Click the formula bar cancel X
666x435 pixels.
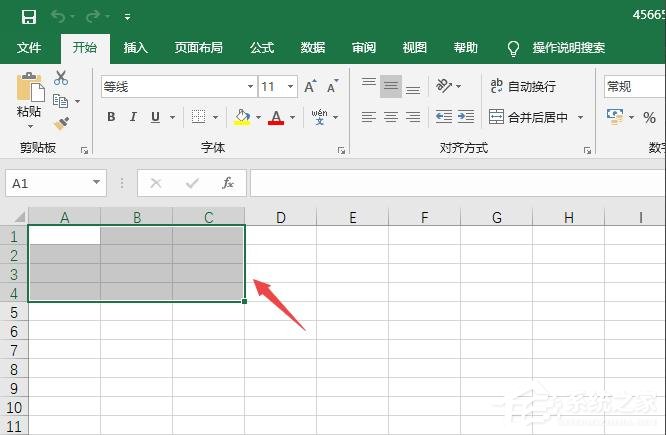coord(156,183)
